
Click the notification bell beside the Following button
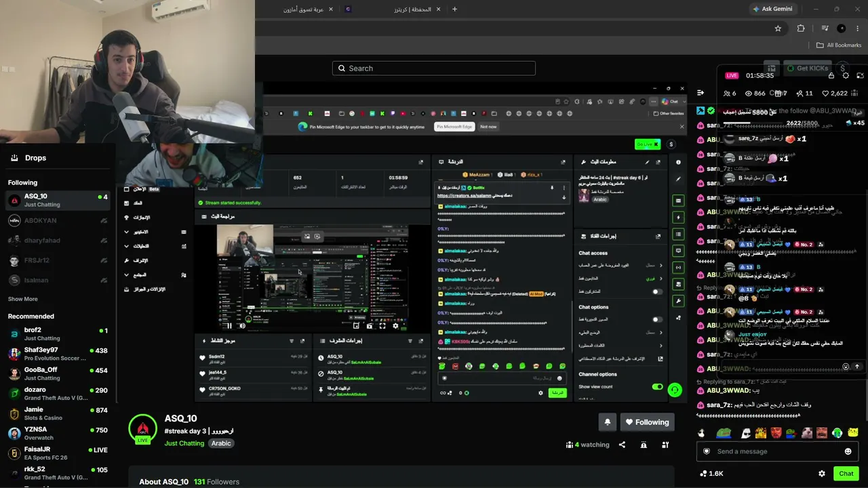(x=607, y=422)
